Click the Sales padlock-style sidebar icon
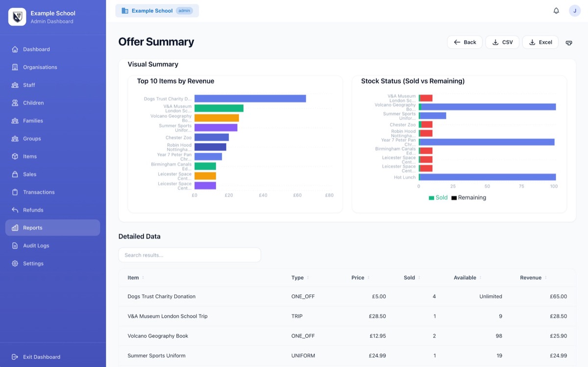Image resolution: width=588 pixels, height=367 pixels. point(15,174)
